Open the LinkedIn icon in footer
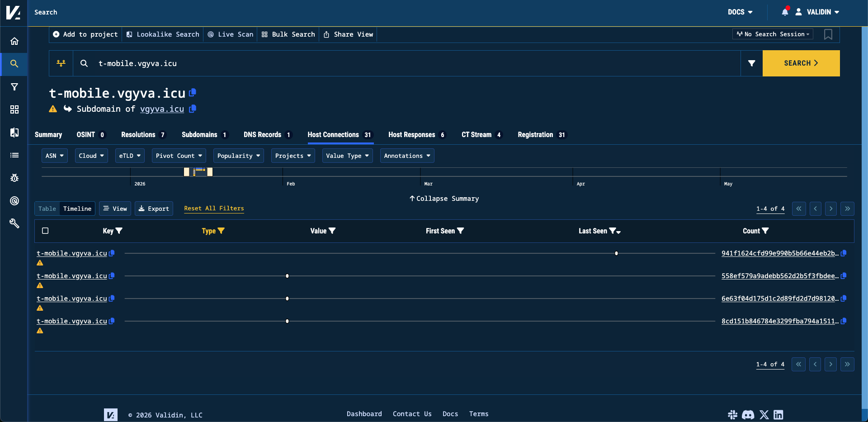 (x=778, y=415)
